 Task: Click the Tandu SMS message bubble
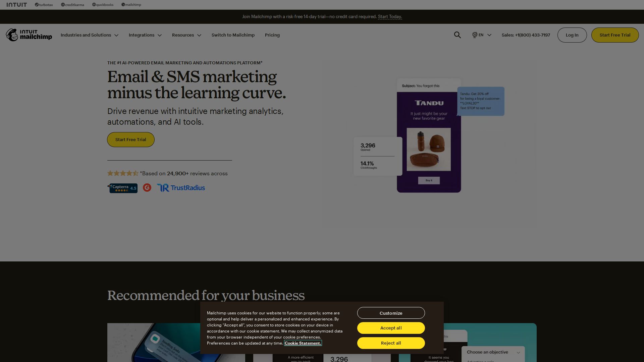point(481,101)
